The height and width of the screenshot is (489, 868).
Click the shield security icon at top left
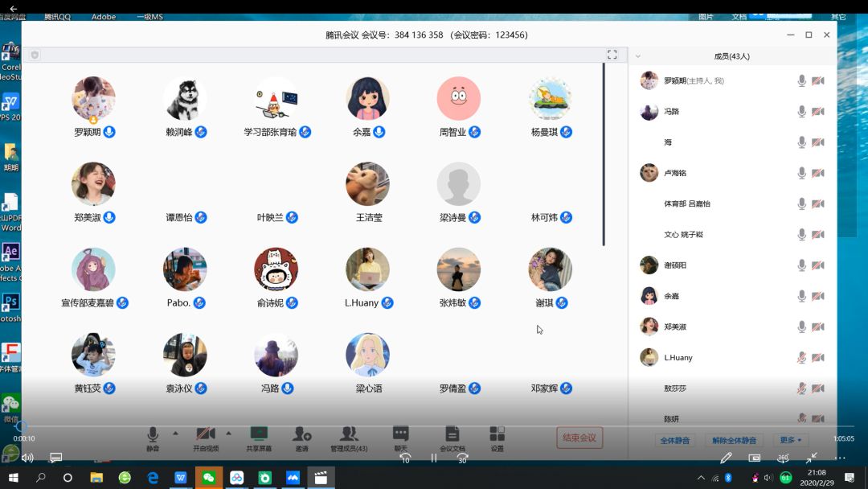point(35,55)
